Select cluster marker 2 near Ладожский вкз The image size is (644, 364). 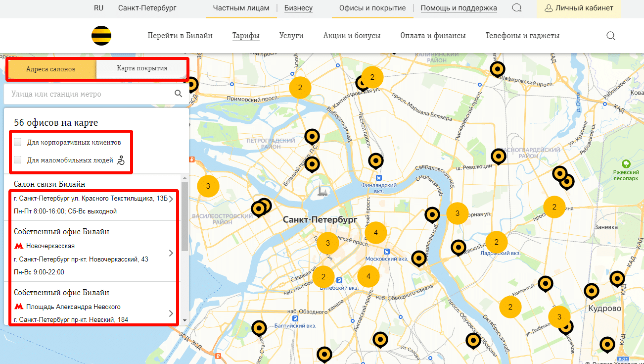tap(497, 242)
